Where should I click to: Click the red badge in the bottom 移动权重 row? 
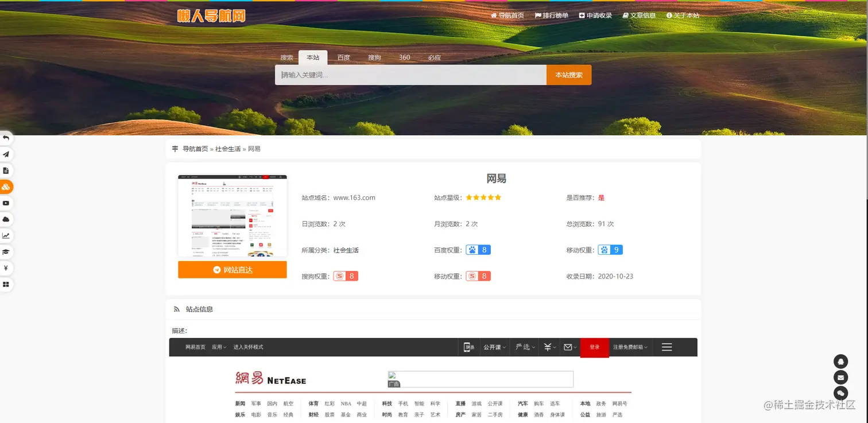(x=478, y=276)
